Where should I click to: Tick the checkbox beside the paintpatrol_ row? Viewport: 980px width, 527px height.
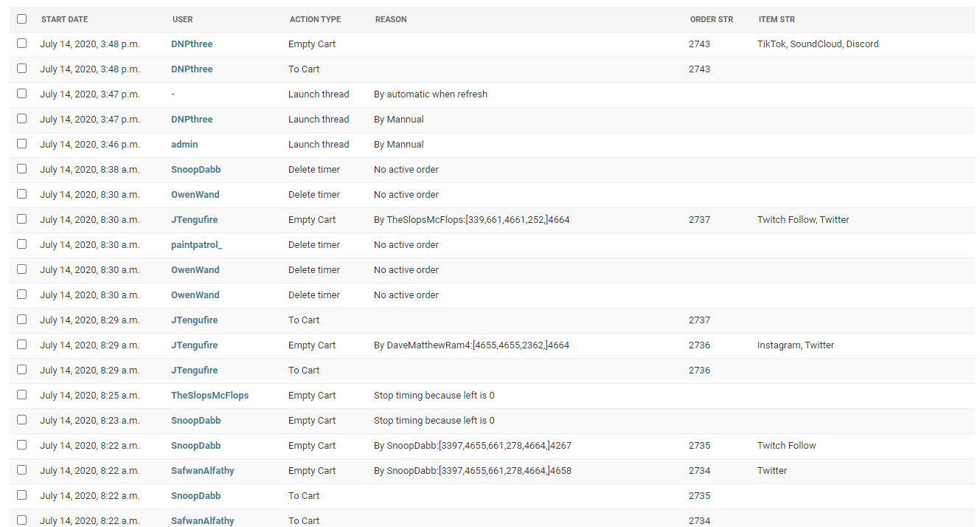[21, 244]
